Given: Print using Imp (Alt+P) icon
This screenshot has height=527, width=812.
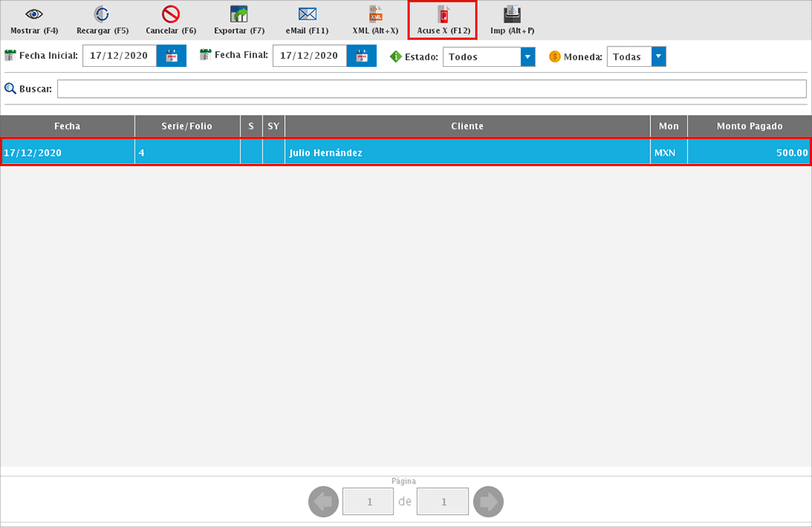Looking at the screenshot, I should point(512,15).
